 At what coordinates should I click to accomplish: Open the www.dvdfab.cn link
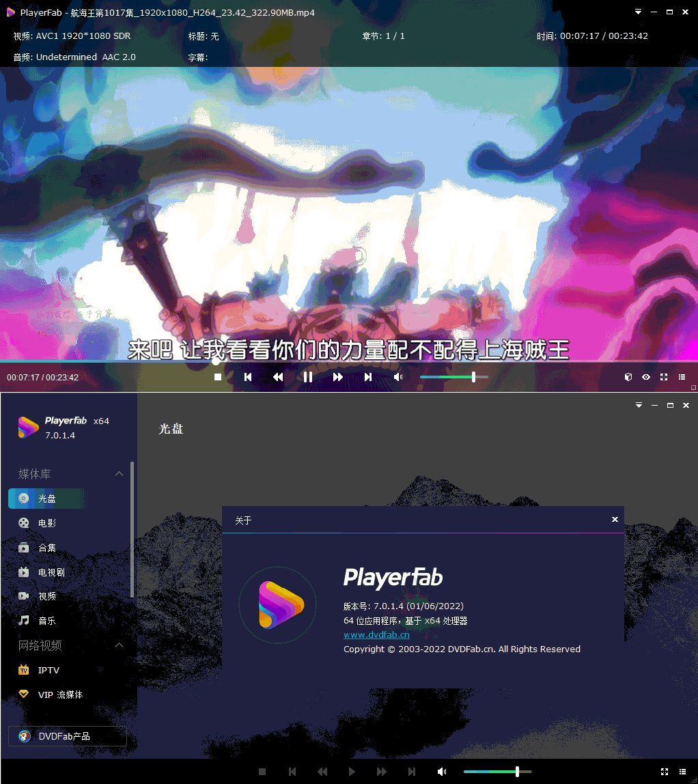[376, 634]
